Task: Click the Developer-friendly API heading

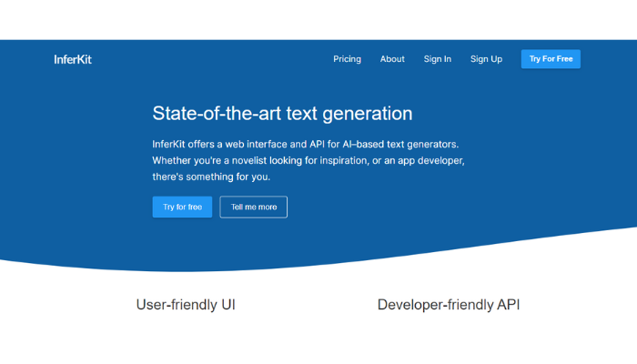Action: pyautogui.click(x=449, y=305)
